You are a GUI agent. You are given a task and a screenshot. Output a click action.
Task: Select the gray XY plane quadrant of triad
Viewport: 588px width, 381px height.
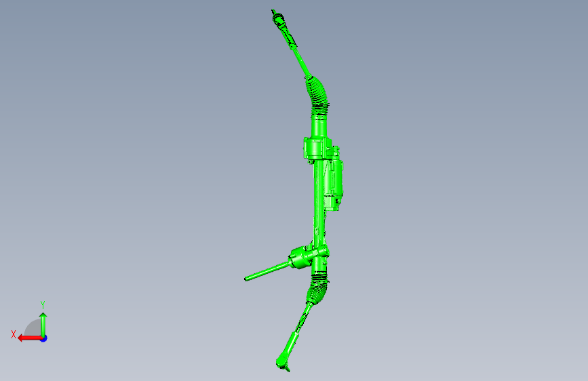click(34, 328)
